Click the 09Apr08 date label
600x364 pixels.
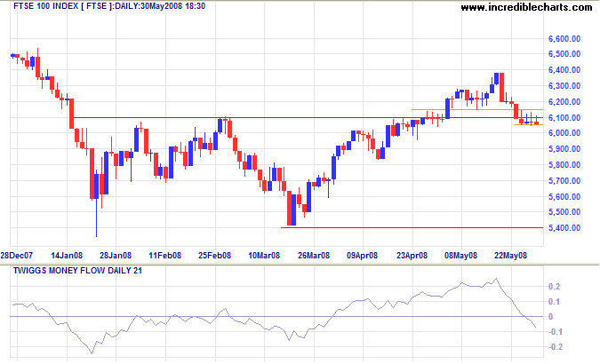point(363,256)
